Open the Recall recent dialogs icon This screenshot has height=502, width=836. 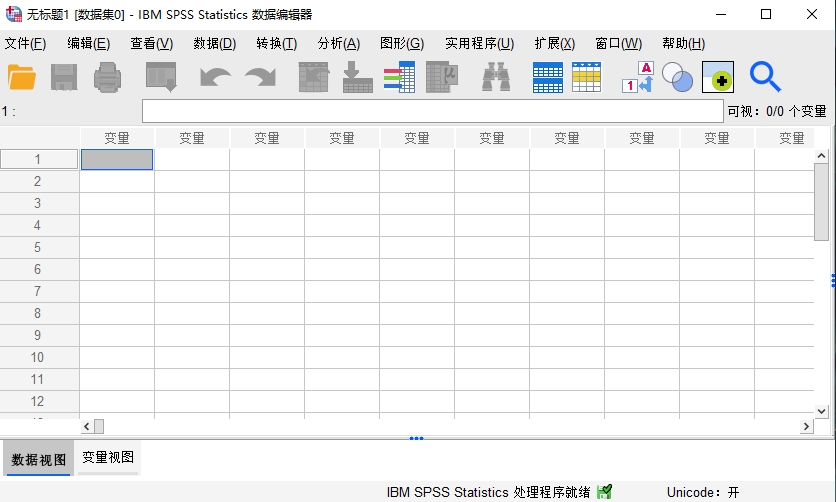point(160,77)
